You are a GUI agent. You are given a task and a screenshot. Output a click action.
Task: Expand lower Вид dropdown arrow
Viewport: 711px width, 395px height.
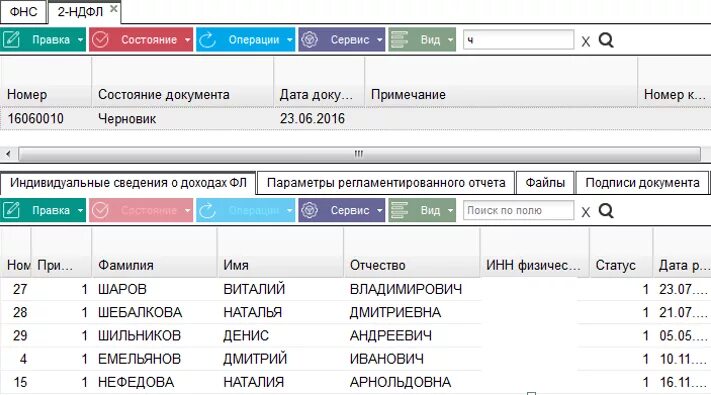tap(450, 210)
